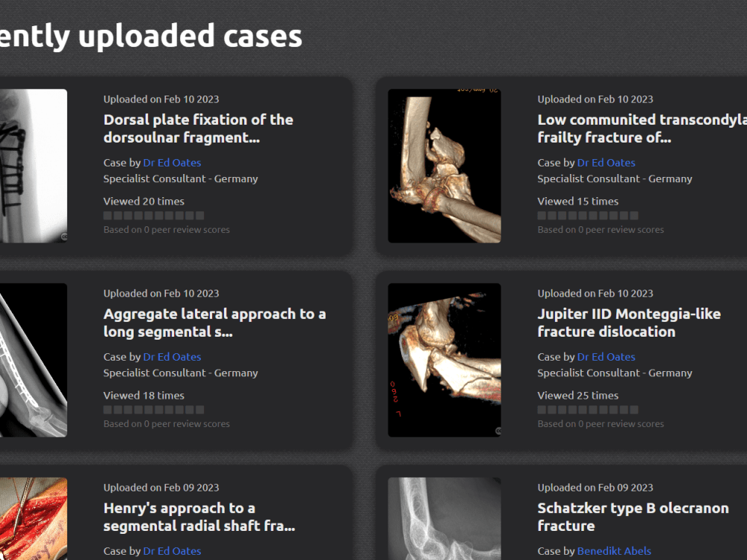Open the Dorsal plate fixation case title
The height and width of the screenshot is (560, 747).
coord(198,128)
